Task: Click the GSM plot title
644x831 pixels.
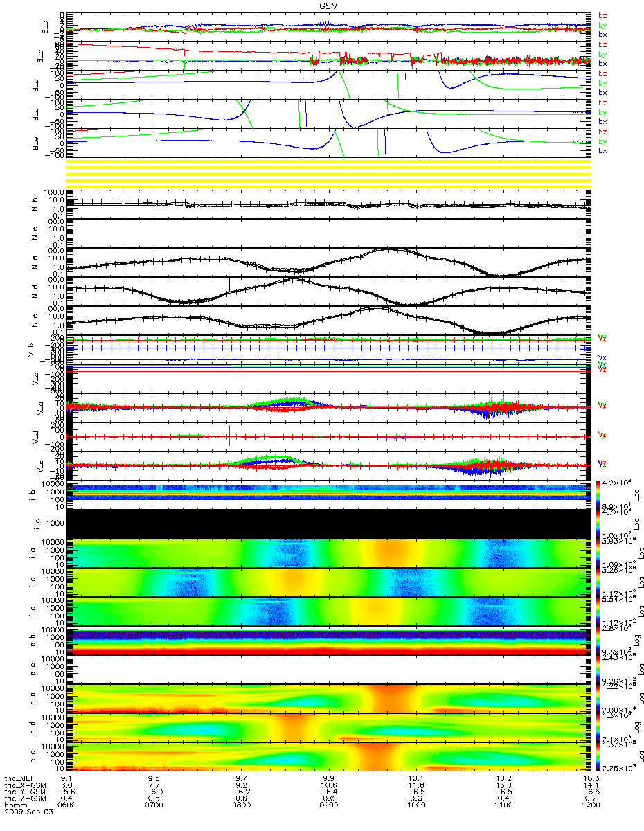Action: coord(328,5)
